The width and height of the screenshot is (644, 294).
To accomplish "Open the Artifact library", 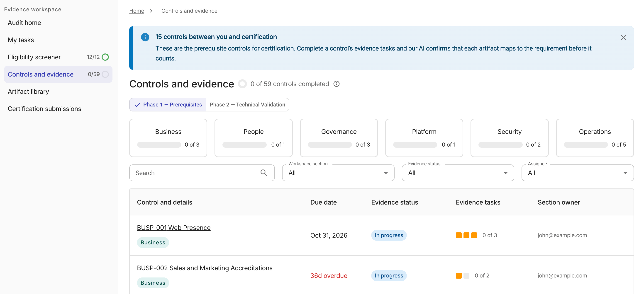I will pos(58,92).
